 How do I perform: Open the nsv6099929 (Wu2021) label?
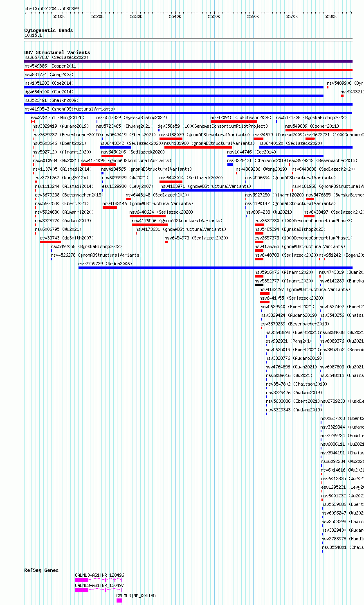(x=126, y=178)
